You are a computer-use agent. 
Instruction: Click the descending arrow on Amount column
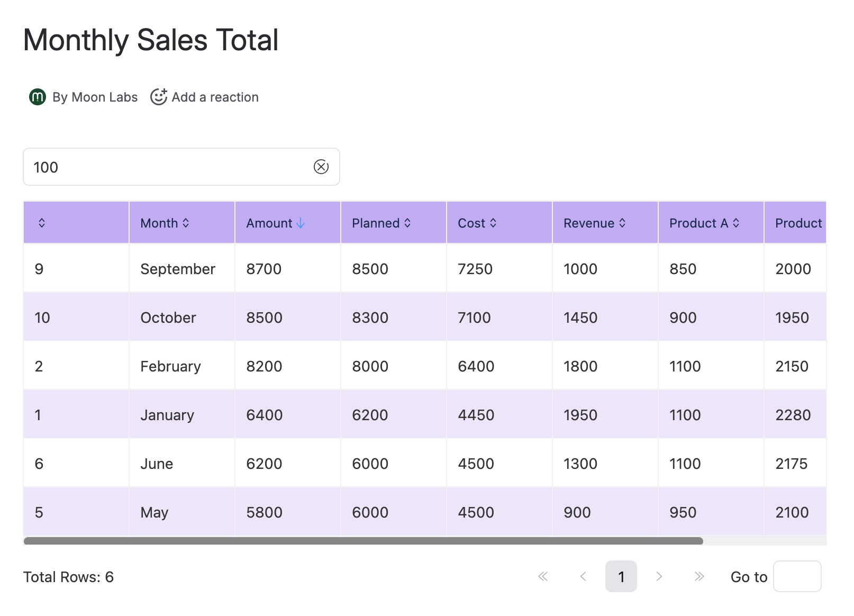(301, 223)
